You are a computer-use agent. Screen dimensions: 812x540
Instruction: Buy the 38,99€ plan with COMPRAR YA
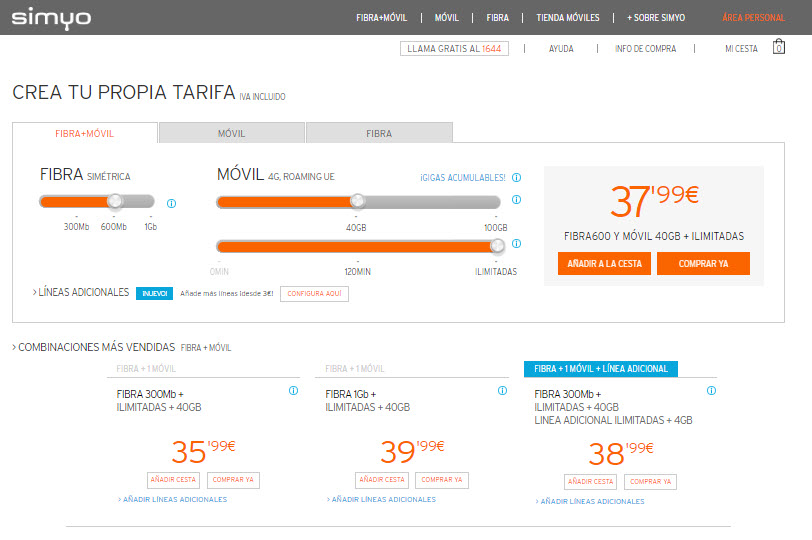coord(650,481)
